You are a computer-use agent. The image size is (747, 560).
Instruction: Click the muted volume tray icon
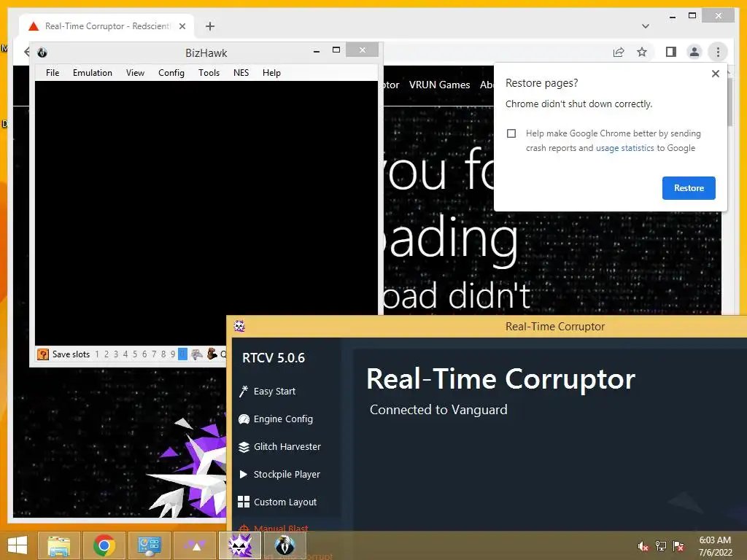(643, 546)
